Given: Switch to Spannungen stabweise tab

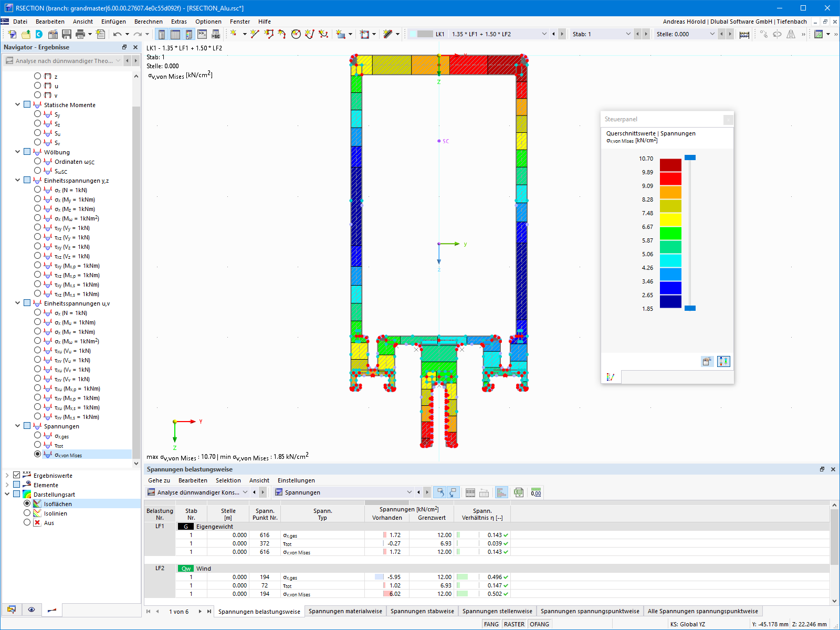Looking at the screenshot, I should pos(422,611).
